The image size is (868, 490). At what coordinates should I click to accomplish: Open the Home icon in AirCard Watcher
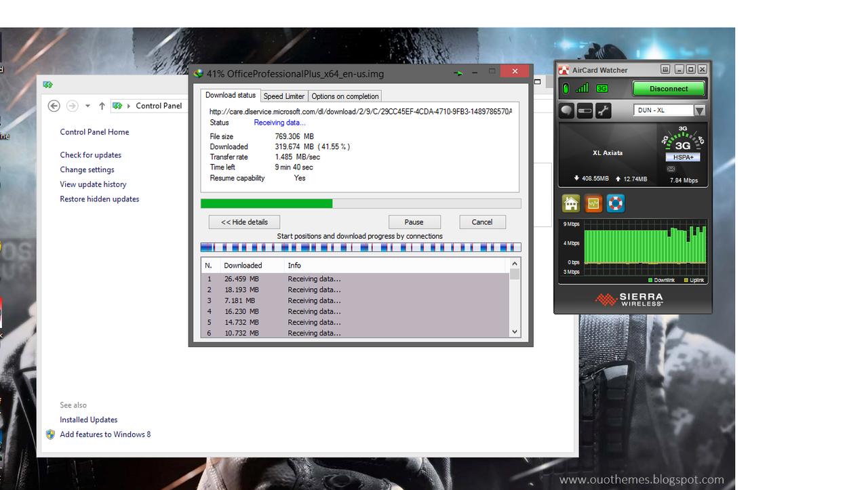coord(571,203)
